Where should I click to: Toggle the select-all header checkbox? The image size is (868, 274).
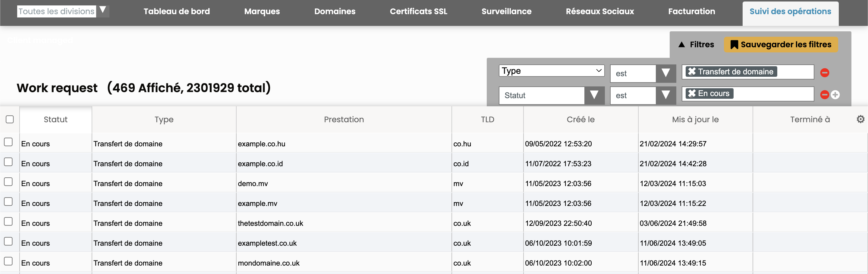[x=10, y=119]
